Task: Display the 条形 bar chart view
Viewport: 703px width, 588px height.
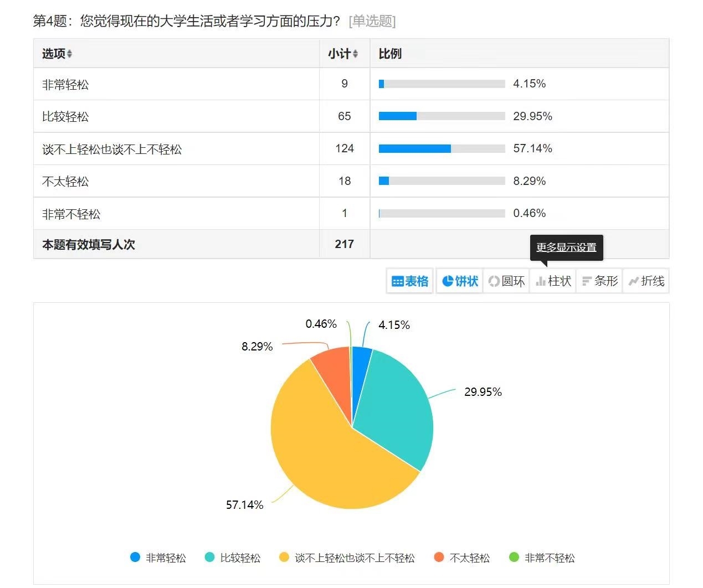Action: coord(600,281)
